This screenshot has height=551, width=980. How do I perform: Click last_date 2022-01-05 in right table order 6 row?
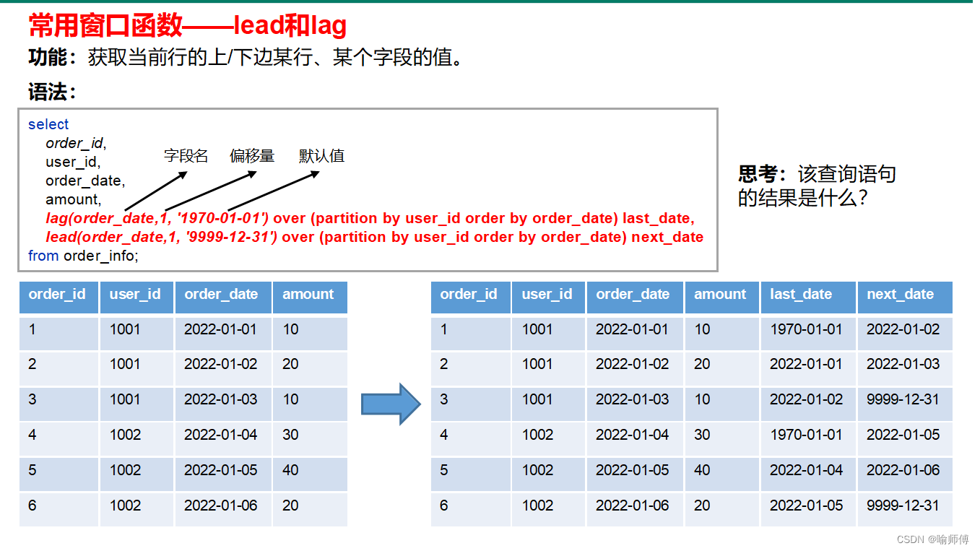[807, 506]
